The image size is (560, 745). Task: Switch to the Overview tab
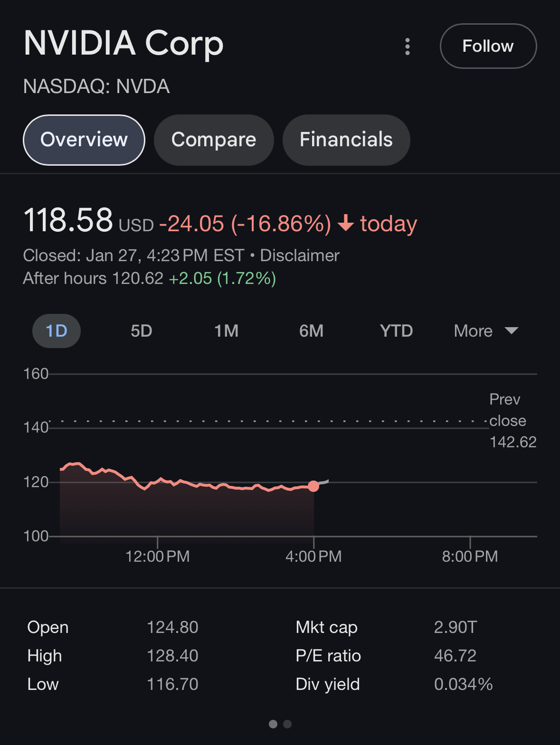(84, 140)
